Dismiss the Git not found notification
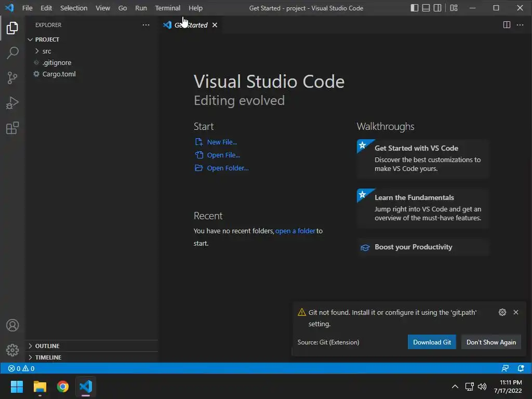 pyautogui.click(x=516, y=312)
